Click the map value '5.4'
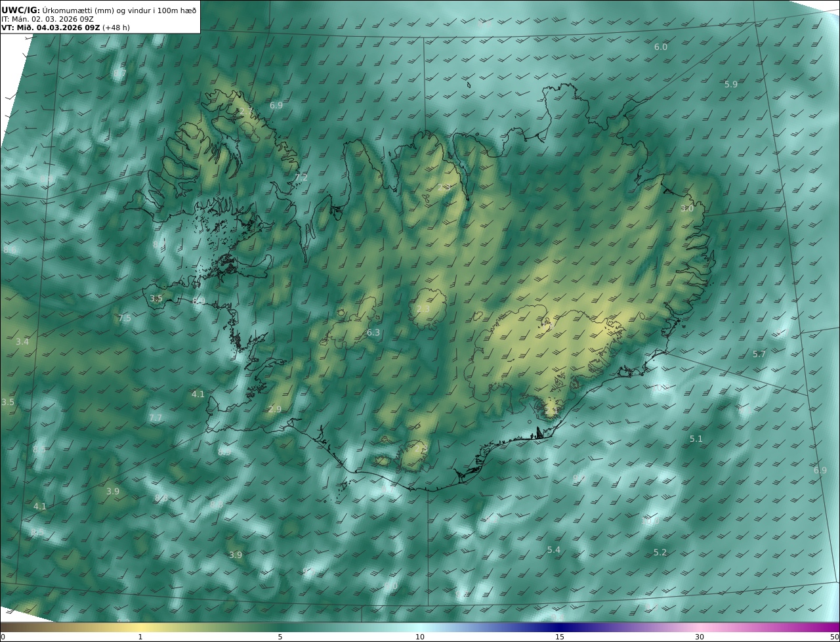 point(554,550)
